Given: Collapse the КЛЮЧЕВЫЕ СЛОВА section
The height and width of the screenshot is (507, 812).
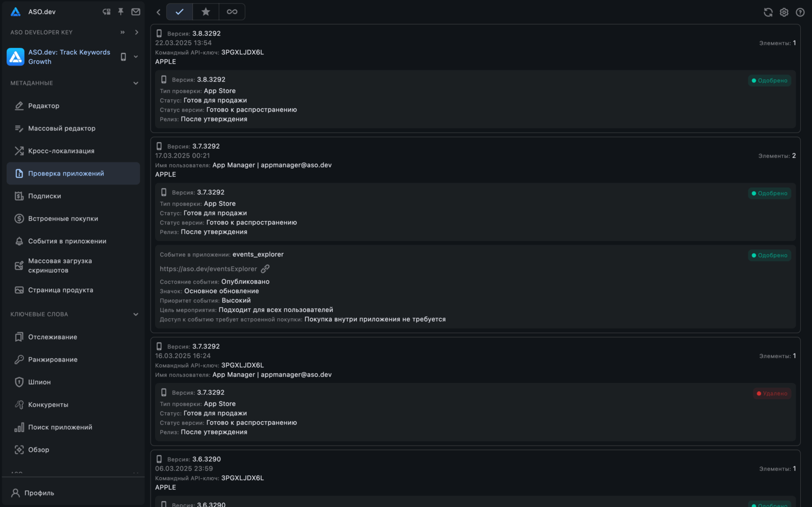Looking at the screenshot, I should click(x=136, y=315).
